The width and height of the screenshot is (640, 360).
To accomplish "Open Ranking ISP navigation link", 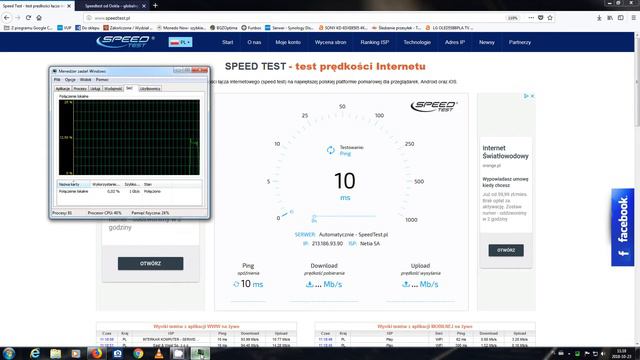I will click(x=375, y=42).
